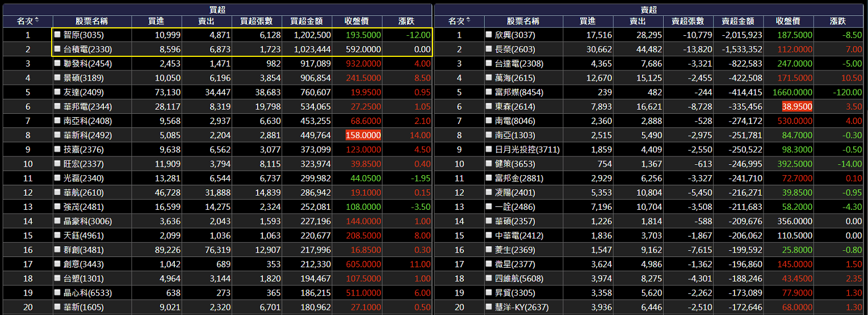Screen dimensions: 868x315
Task: Sort by 賣出 column in 買超 table
Action: [207, 21]
